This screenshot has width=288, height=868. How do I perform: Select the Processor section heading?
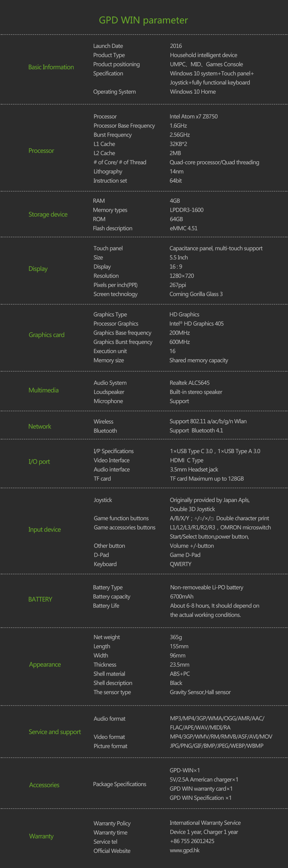[41, 151]
